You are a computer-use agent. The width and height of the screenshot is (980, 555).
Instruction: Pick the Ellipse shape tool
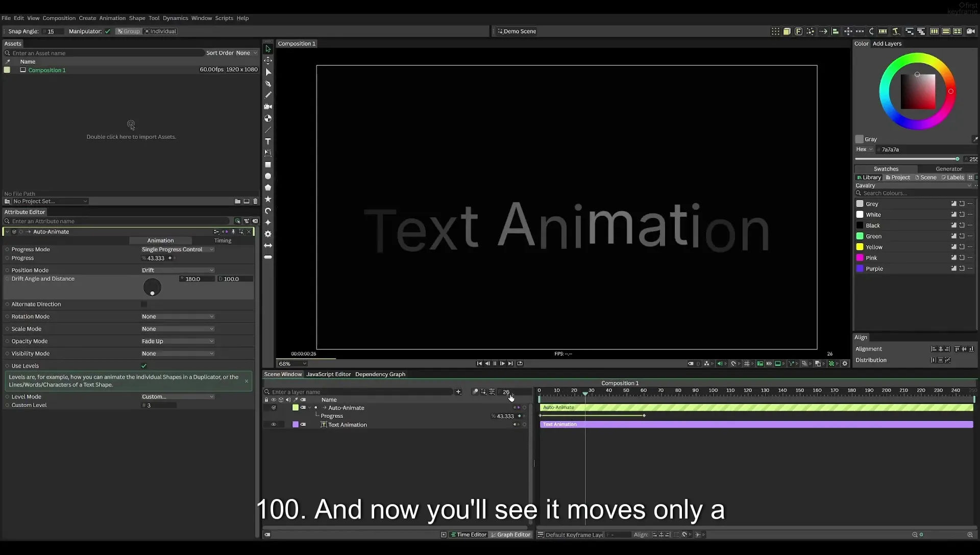click(268, 176)
